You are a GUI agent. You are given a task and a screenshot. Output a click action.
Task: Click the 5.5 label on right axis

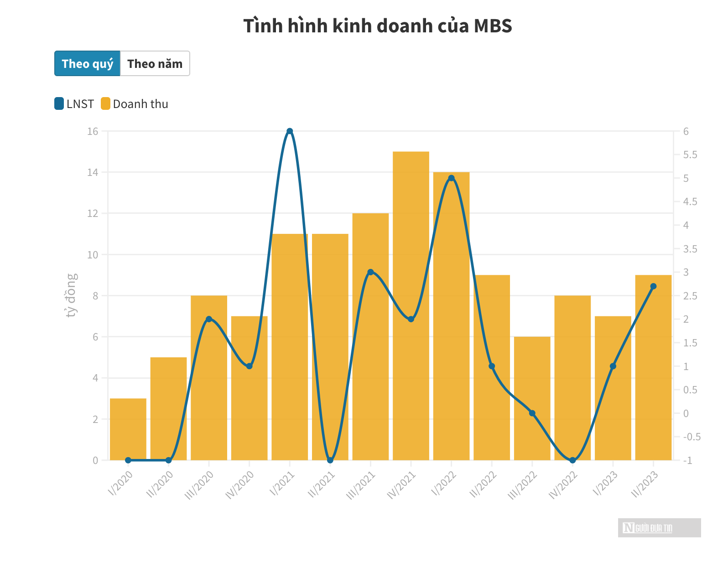point(690,155)
